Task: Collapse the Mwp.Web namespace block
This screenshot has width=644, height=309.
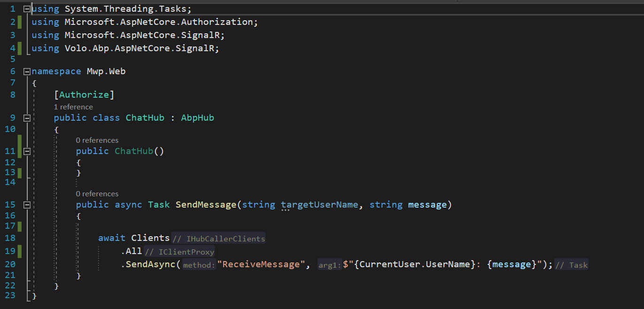Action: 27,71
